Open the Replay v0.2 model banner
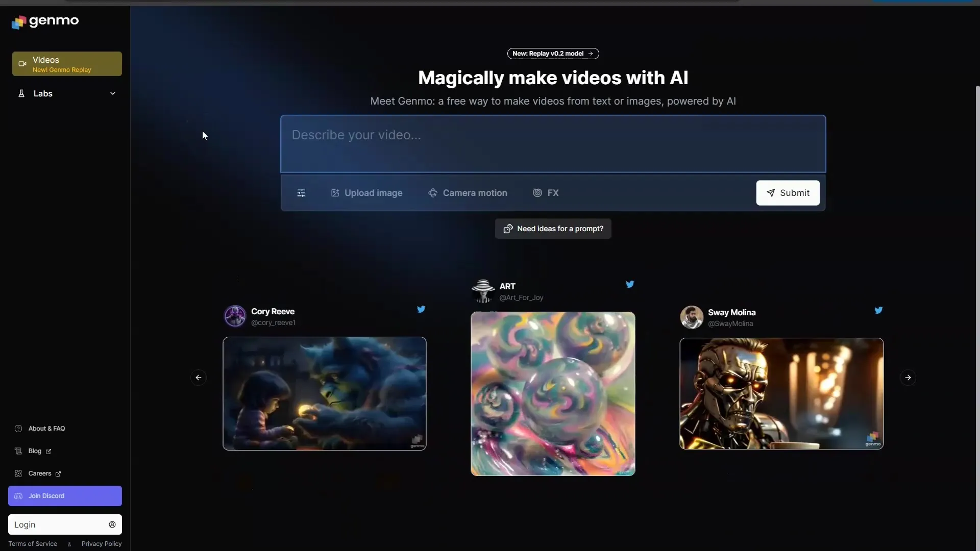Screen dimensions: 980x551 coord(552,53)
